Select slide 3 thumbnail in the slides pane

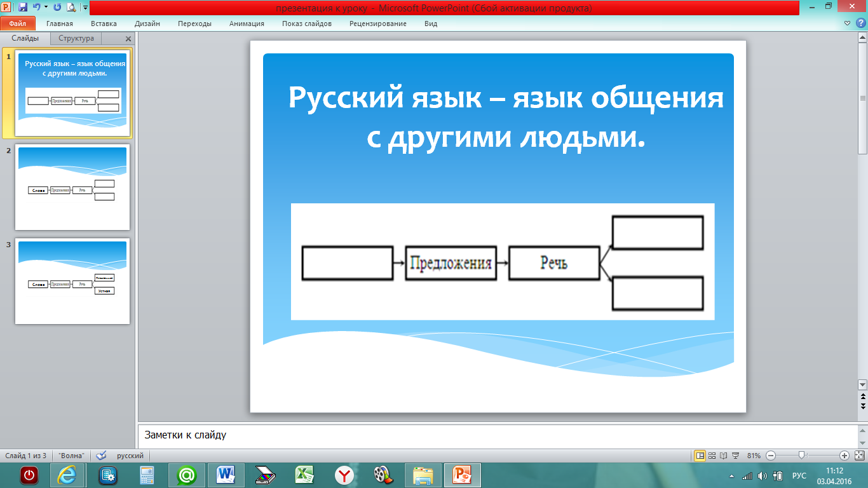(72, 281)
